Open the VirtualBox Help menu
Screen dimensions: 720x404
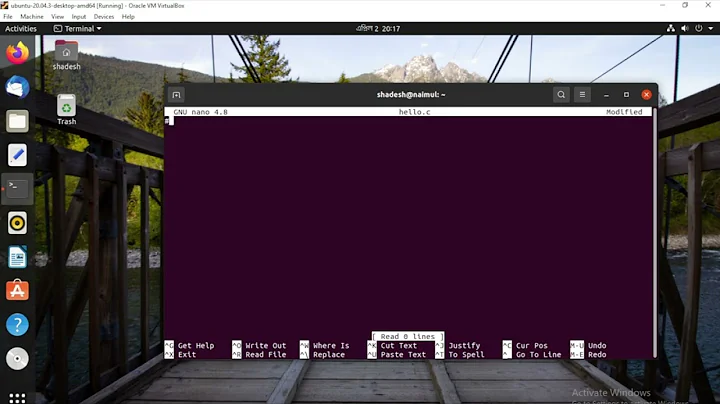128,17
